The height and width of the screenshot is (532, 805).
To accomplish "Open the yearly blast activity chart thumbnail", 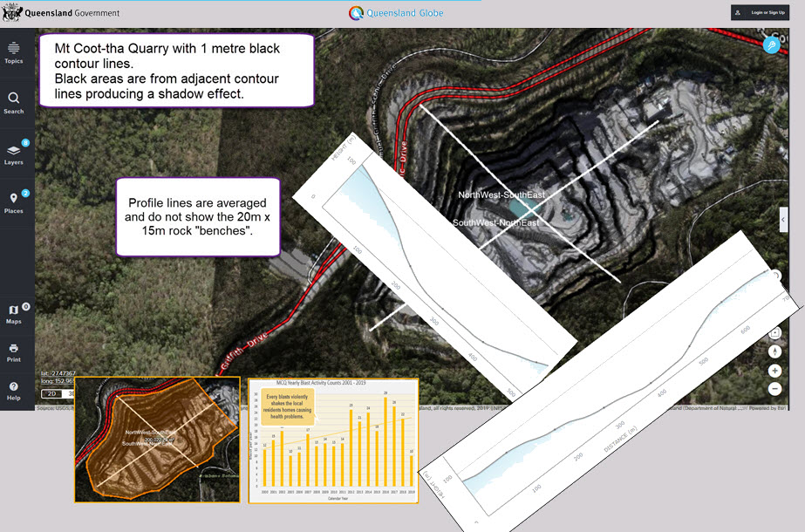I will (332, 440).
